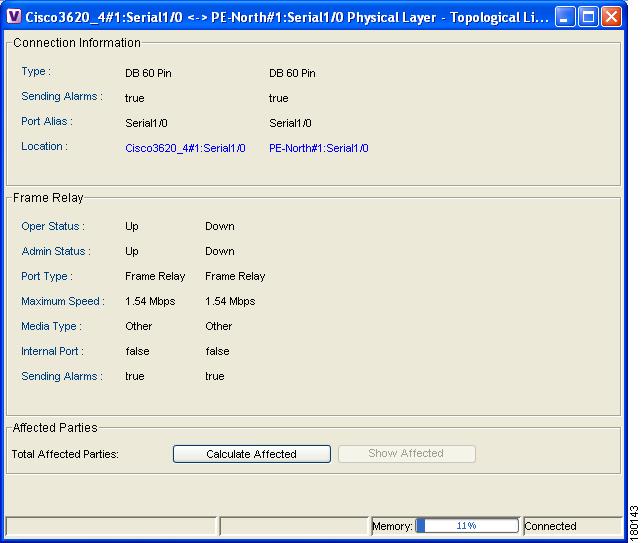Click the Connected status indicator

point(551,526)
